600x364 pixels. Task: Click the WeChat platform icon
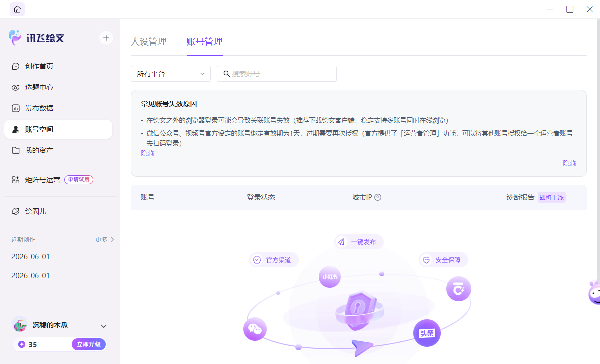click(255, 329)
